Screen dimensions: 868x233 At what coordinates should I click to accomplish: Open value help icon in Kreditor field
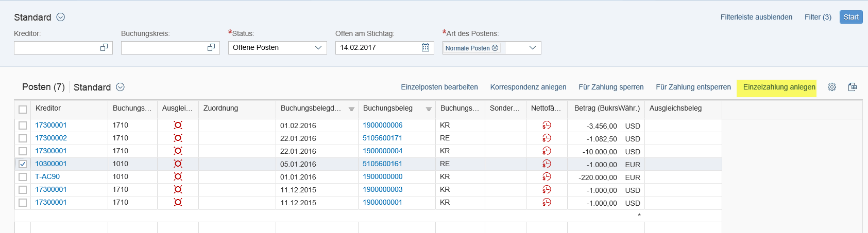104,47
